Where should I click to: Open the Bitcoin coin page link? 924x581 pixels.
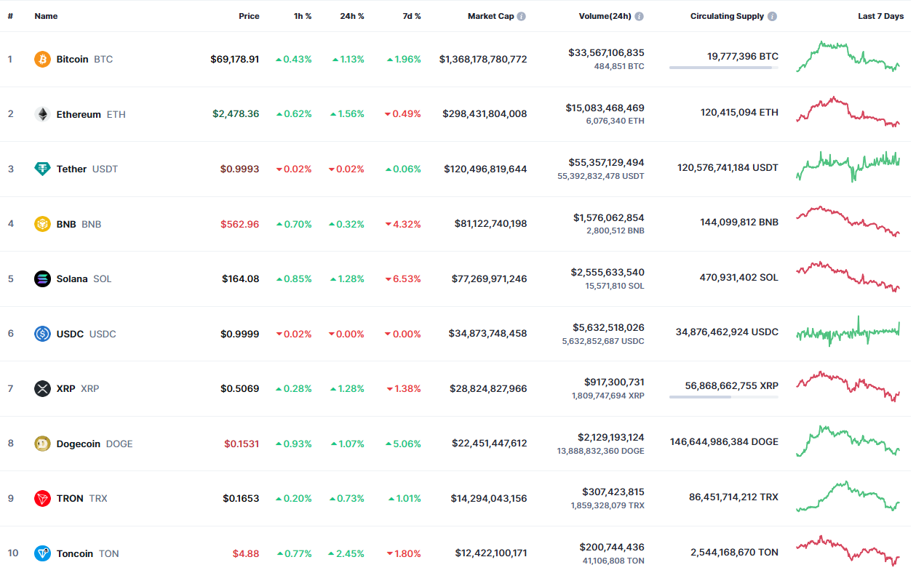click(x=73, y=59)
